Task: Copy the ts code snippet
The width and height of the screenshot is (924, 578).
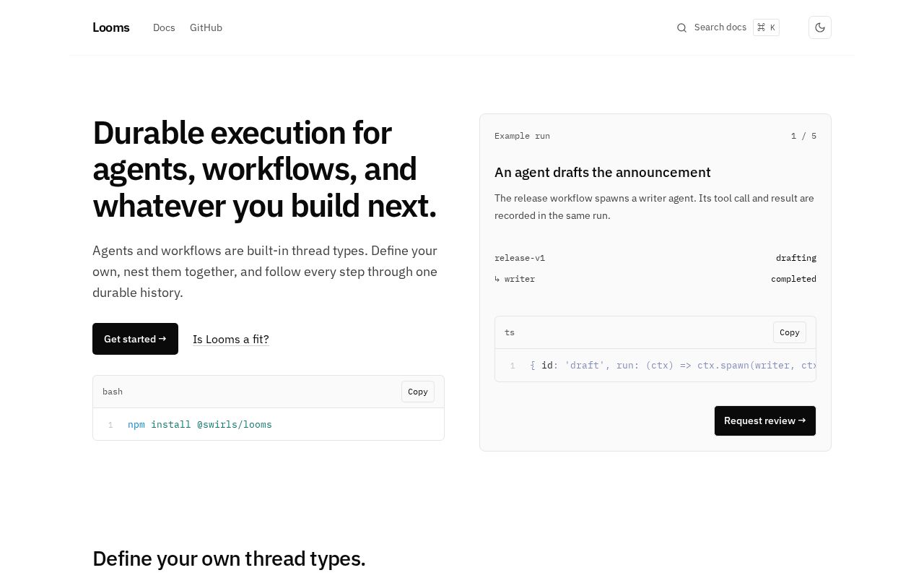Action: [790, 332]
